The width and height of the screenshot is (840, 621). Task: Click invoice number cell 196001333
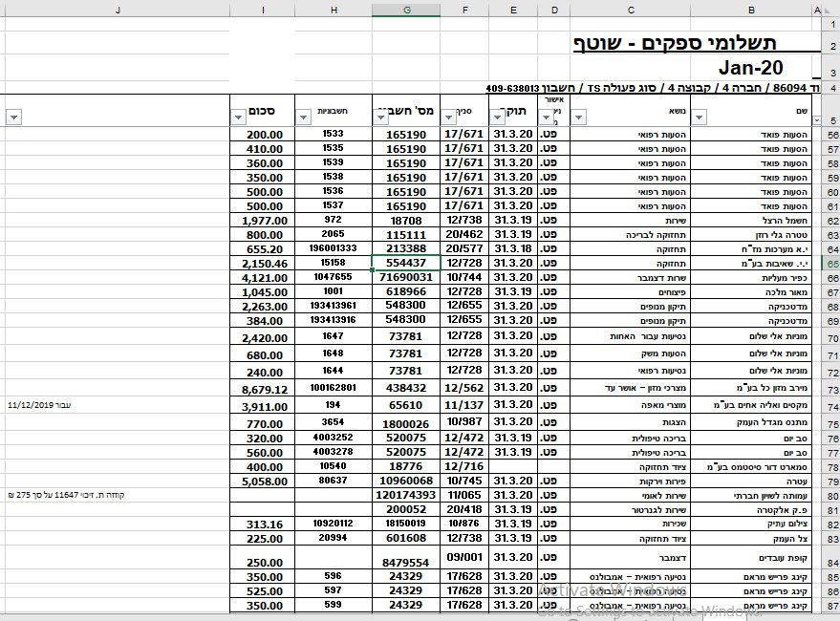coord(333,248)
